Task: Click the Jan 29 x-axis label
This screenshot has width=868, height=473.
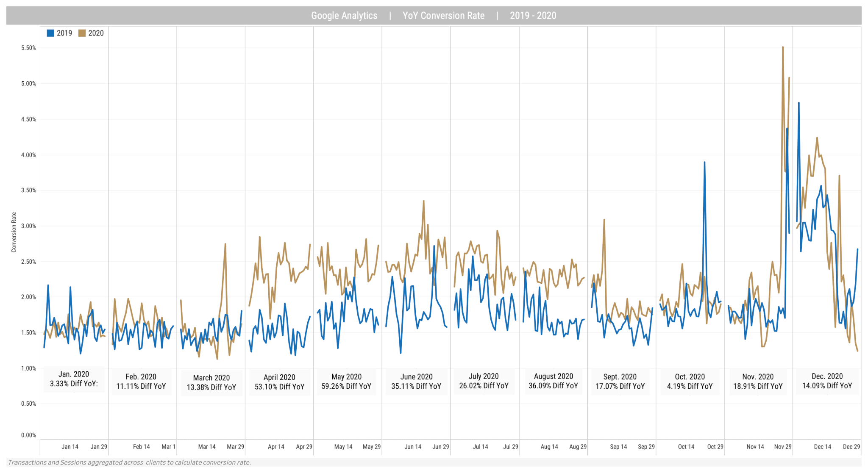Action: pyautogui.click(x=99, y=447)
